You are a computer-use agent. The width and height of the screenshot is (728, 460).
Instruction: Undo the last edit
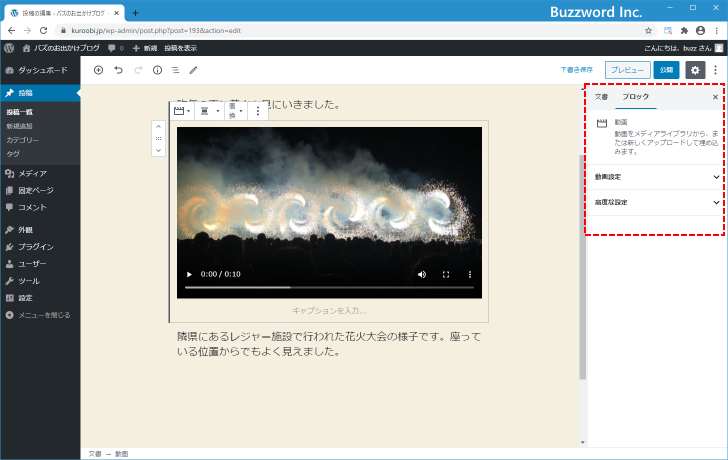118,70
